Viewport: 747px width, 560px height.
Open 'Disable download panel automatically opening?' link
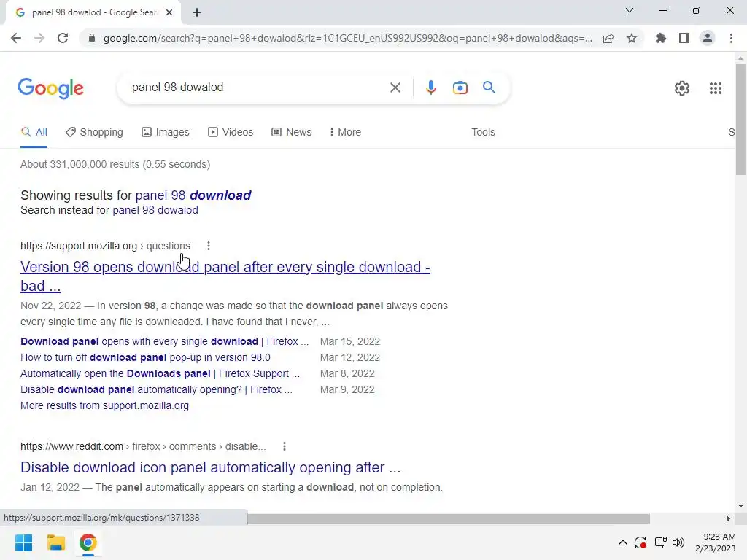click(156, 389)
